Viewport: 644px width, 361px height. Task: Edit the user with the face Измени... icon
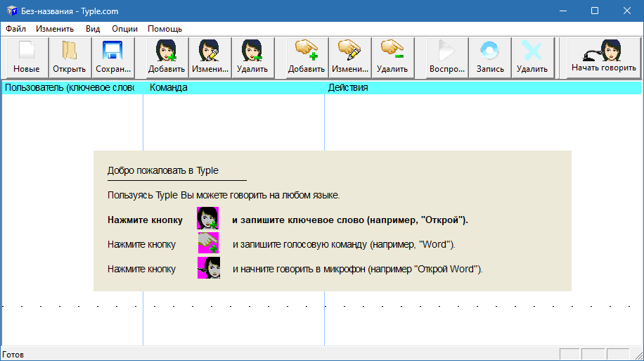coord(210,58)
